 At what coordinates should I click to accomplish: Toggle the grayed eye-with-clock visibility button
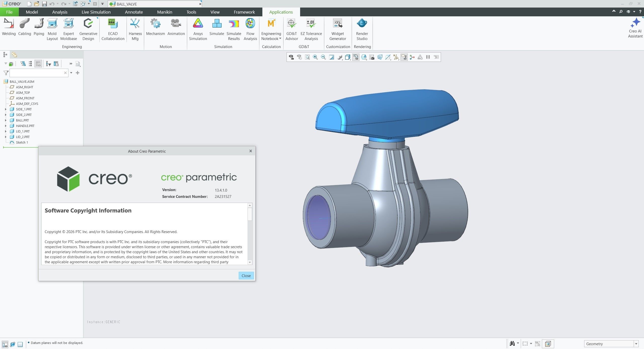point(299,57)
